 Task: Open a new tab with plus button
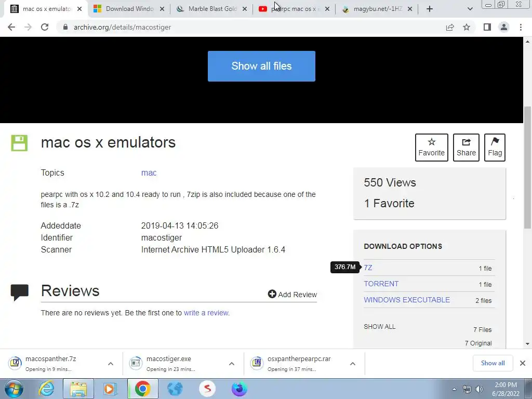pos(430,9)
